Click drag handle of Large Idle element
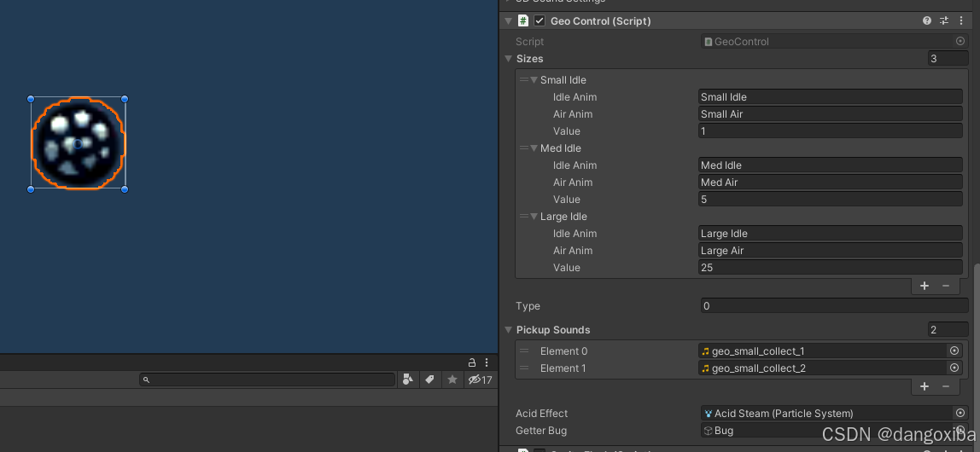This screenshot has width=980, height=452. [x=524, y=216]
